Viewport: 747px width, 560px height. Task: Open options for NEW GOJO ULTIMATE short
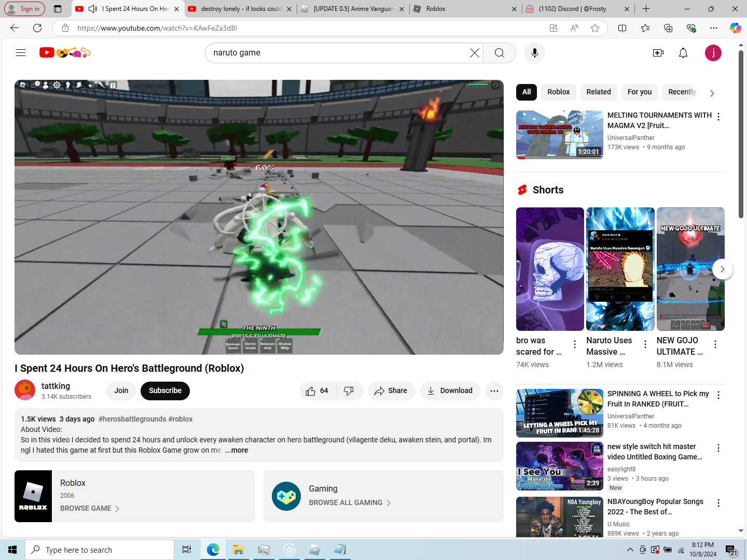[x=715, y=344]
